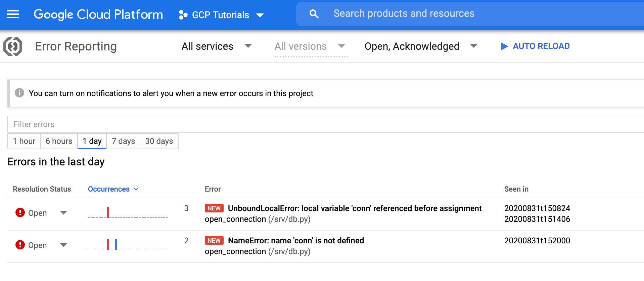Click occurrence chart for UnboundLocalError row
Image resolution: width=644 pixels, height=281 pixels.
[x=128, y=212]
